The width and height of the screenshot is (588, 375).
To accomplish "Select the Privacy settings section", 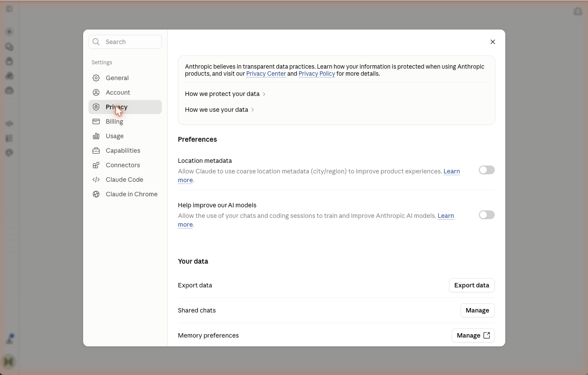I will coord(125,107).
